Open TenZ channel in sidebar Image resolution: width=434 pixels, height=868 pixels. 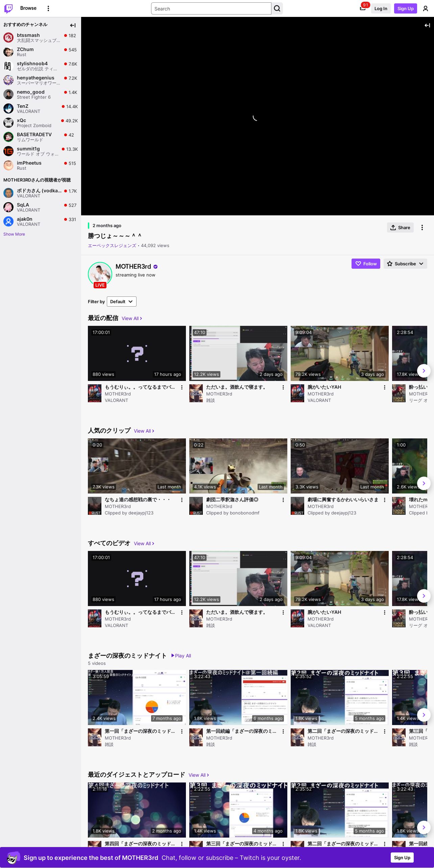pyautogui.click(x=41, y=108)
